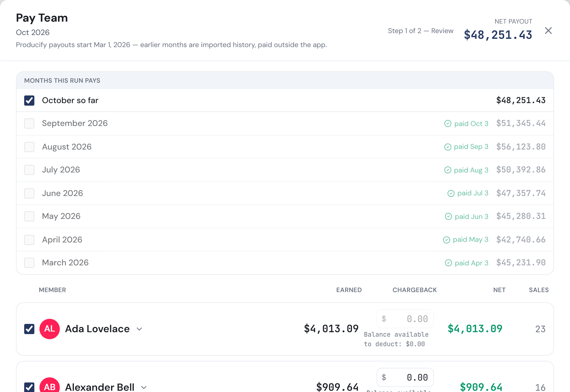
Task: Tick the March 2026 checkbox
Action: pyautogui.click(x=29, y=263)
